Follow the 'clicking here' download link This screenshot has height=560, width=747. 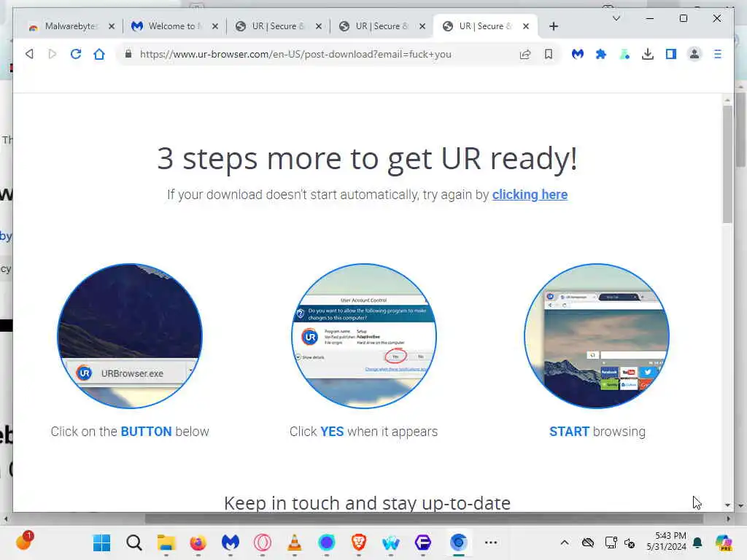[x=530, y=194]
